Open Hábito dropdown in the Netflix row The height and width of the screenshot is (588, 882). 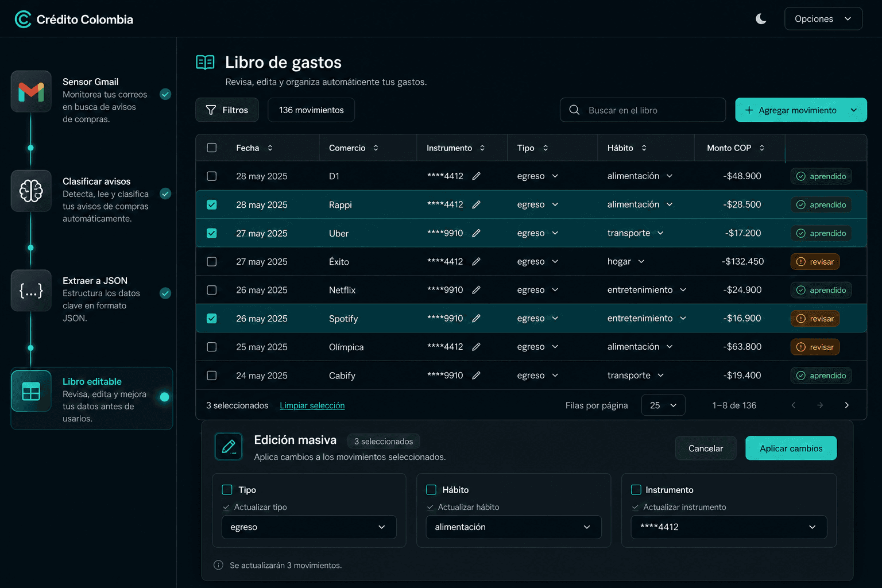click(x=647, y=290)
